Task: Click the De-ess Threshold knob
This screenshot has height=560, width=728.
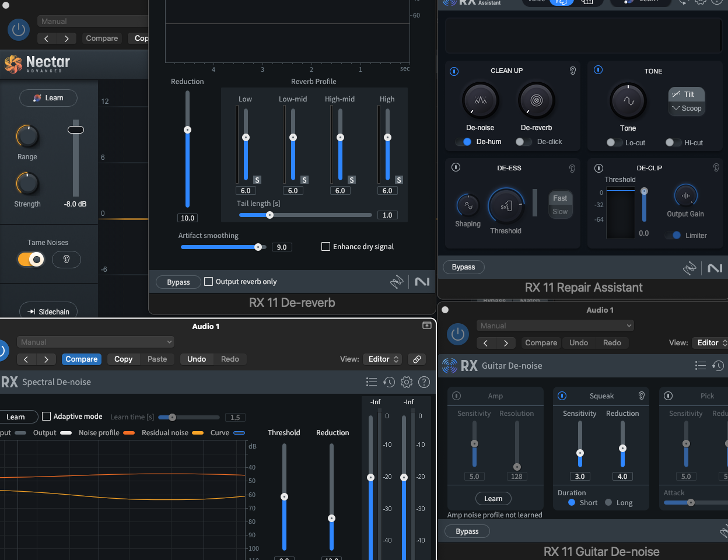Action: 506,206
